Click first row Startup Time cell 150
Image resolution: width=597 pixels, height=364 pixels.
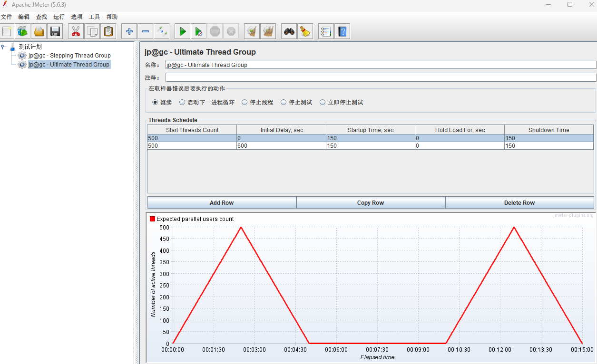coord(371,138)
